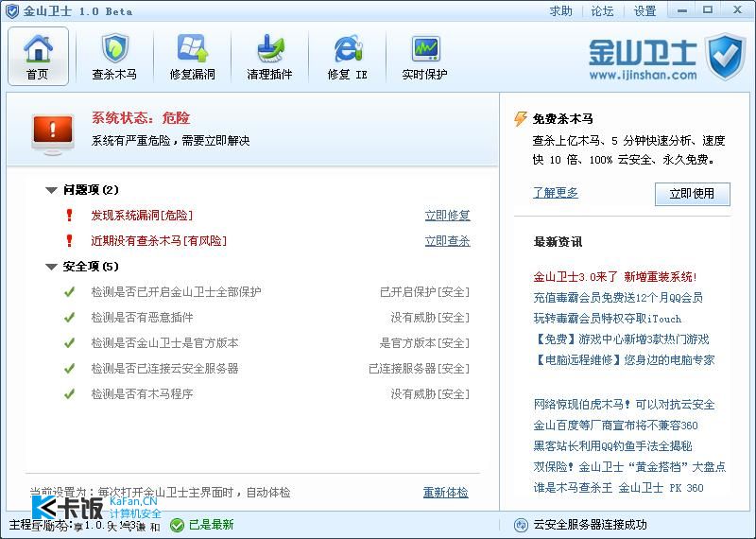Viewport: 756px width, 539px height.
Task: Click the green 已是最新 status icon
Action: [x=177, y=525]
